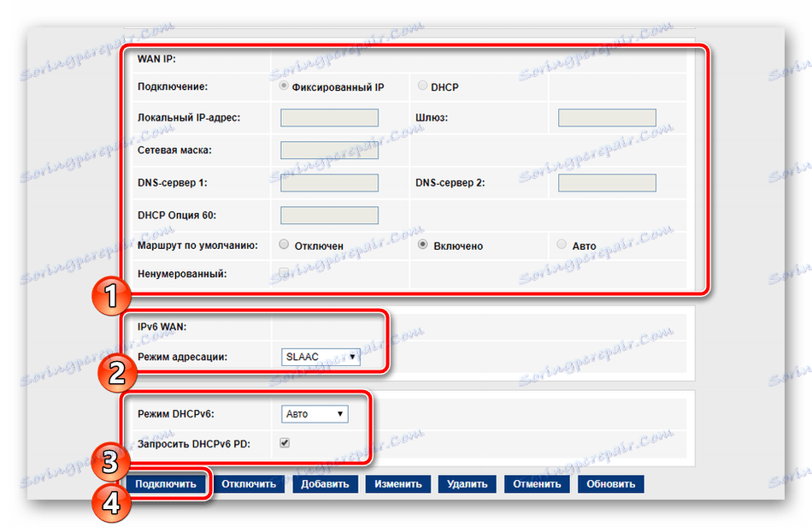Select the DHCP connection radio button
Image resolution: width=812 pixels, height=527 pixels.
point(422,86)
